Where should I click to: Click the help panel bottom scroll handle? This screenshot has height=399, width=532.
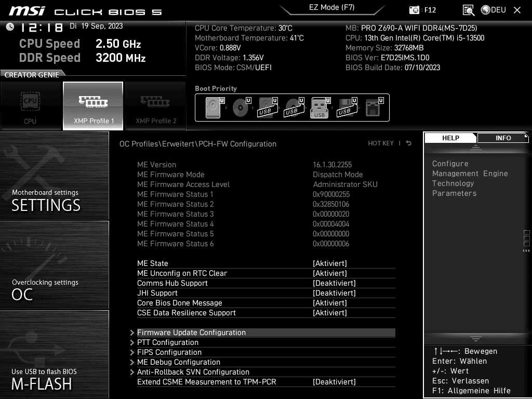[x=475, y=339]
